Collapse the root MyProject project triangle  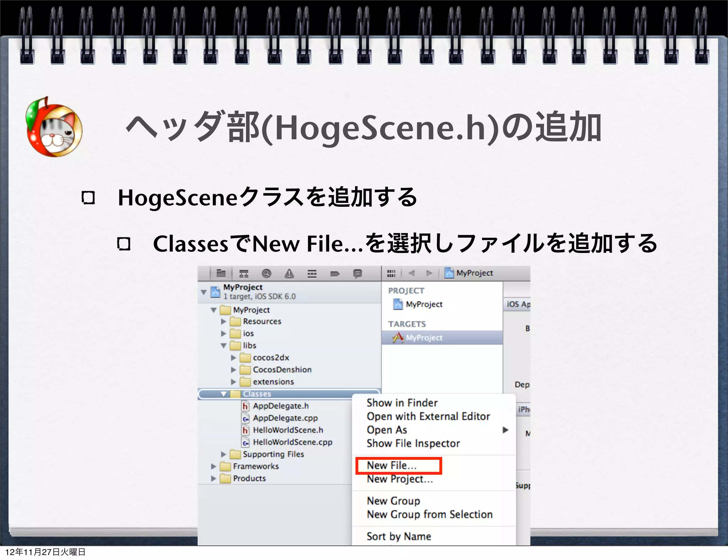point(203,292)
